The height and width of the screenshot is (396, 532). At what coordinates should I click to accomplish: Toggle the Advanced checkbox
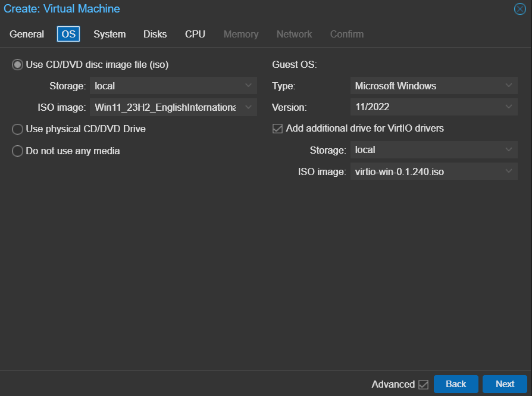(x=423, y=385)
